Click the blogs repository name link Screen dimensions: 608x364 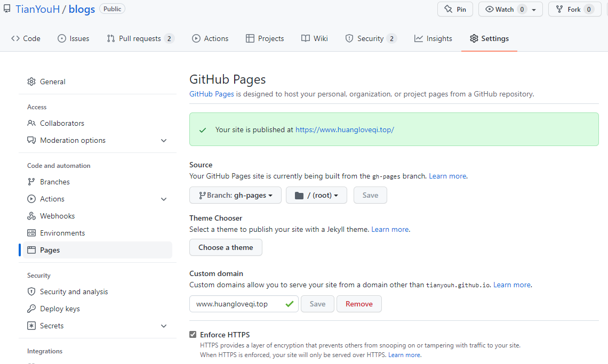click(x=82, y=9)
